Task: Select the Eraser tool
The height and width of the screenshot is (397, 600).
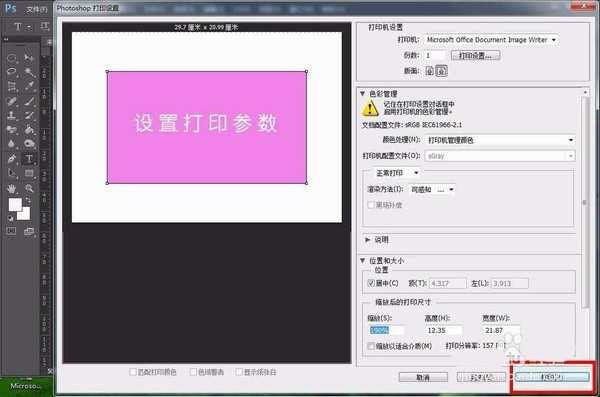Action: (x=12, y=129)
